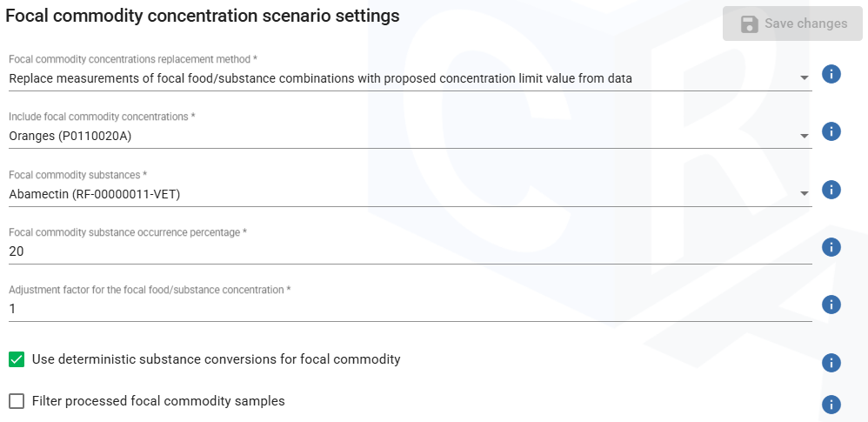
Task: Click the 'Filter processed focal commodity samples' label
Action: (158, 401)
